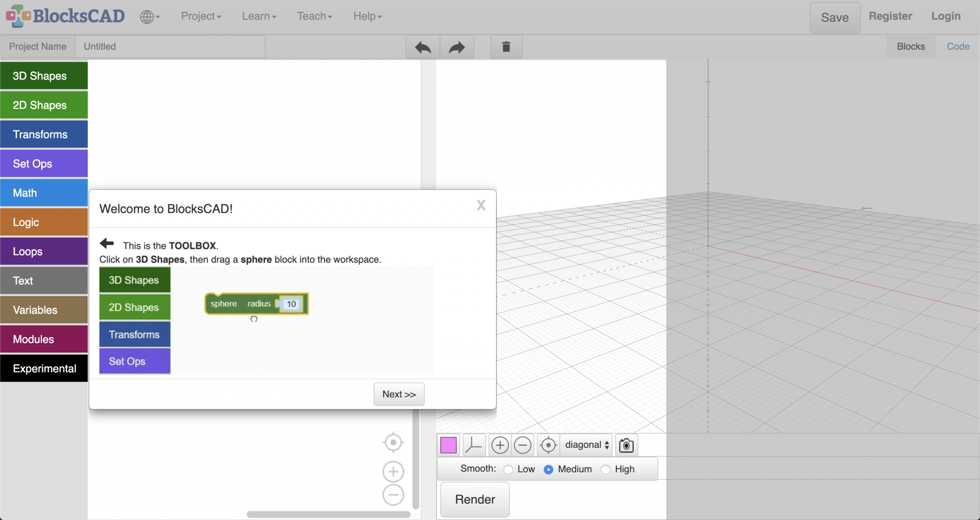Center workspace using the crosshair icon
Image resolution: width=980 pixels, height=520 pixels.
(393, 443)
